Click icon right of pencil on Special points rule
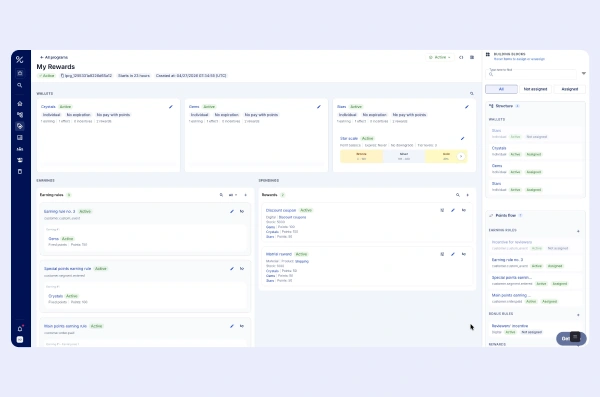Image resolution: width=600 pixels, height=397 pixels. click(x=242, y=269)
